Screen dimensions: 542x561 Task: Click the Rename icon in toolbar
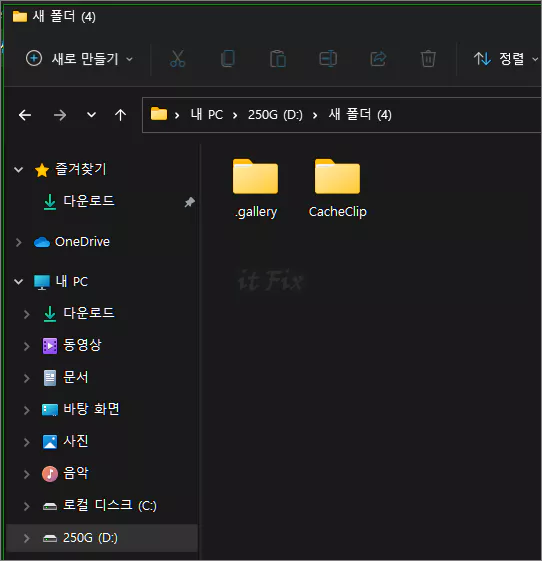point(328,59)
